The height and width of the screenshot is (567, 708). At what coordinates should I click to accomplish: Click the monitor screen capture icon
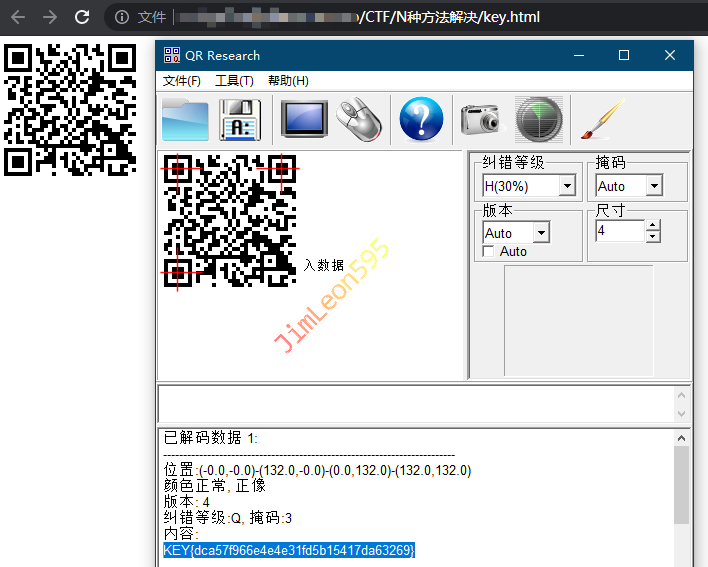click(x=304, y=121)
